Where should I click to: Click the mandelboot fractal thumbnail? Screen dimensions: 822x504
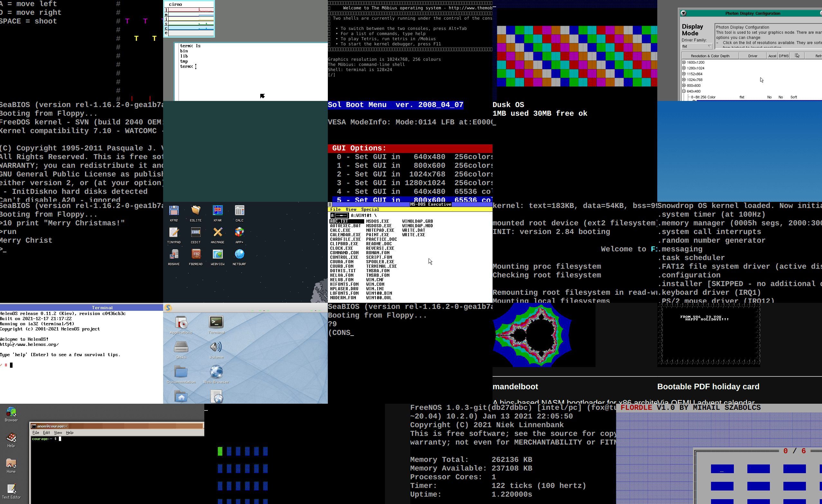544,335
